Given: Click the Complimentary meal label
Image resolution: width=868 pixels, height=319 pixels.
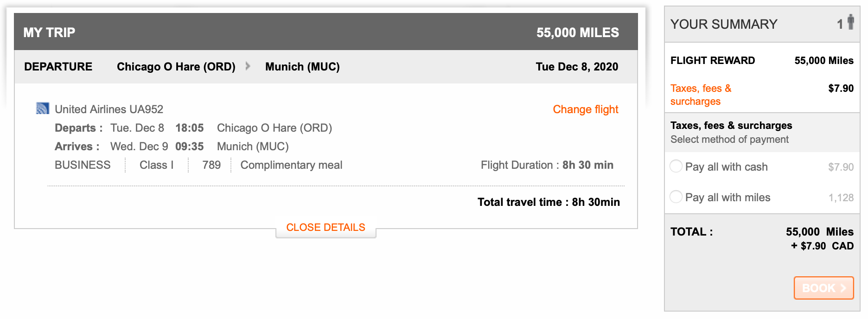Looking at the screenshot, I should click(x=291, y=165).
